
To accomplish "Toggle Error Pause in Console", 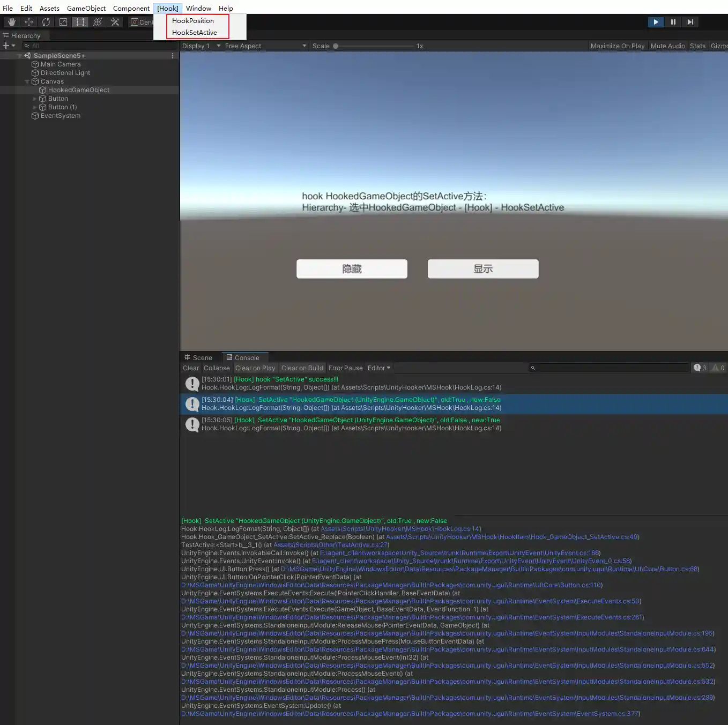I will (345, 368).
